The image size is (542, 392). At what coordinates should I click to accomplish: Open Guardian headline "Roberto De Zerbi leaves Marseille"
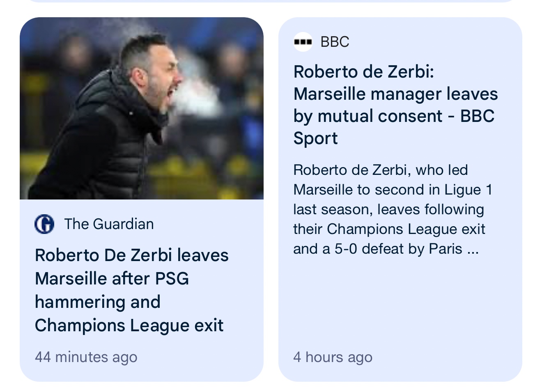[131, 255]
